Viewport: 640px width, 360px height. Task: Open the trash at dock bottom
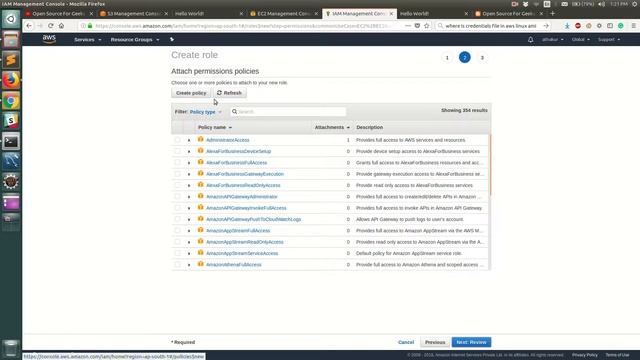pos(11,348)
